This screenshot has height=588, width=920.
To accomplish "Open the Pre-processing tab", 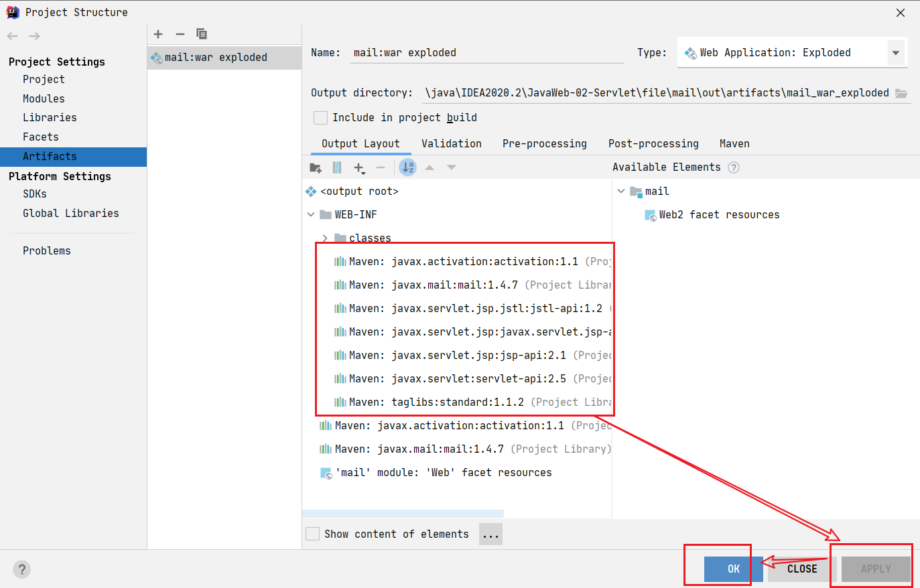I will [544, 144].
